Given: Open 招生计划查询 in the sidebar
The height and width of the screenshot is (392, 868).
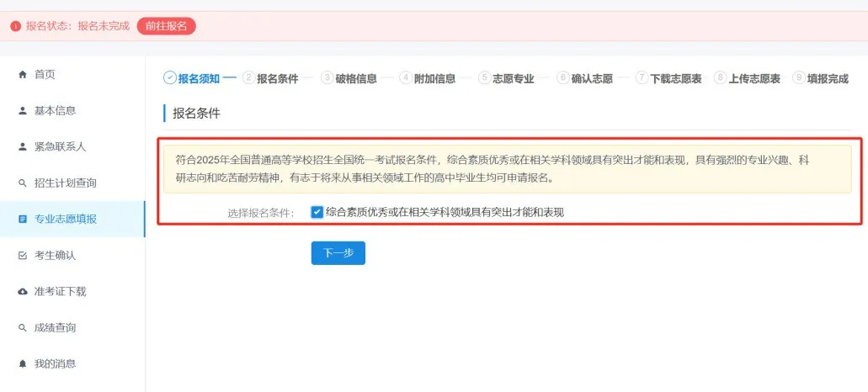Looking at the screenshot, I should (x=72, y=183).
